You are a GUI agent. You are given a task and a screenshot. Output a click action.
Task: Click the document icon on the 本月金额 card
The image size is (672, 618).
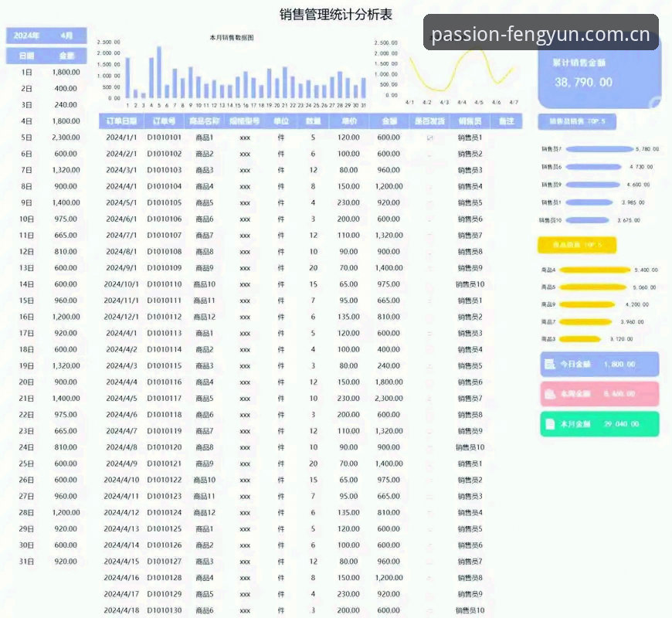click(550, 424)
